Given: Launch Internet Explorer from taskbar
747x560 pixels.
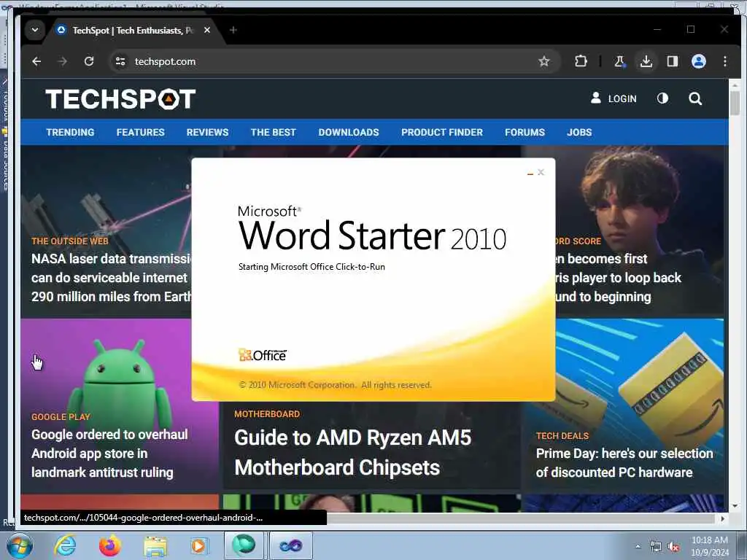Looking at the screenshot, I should click(x=65, y=545).
